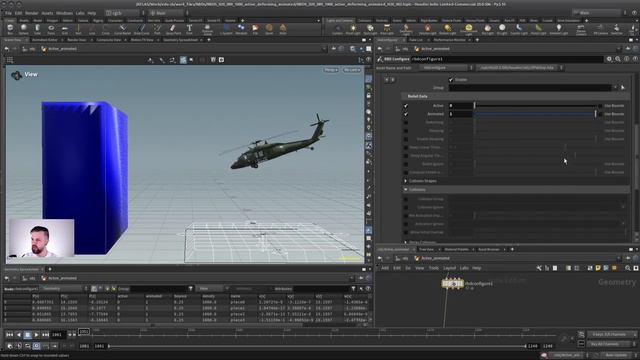Open the Rigid Bodies shelf tab
Image resolution: width=640 pixels, height=360 pixels.
point(429,20)
